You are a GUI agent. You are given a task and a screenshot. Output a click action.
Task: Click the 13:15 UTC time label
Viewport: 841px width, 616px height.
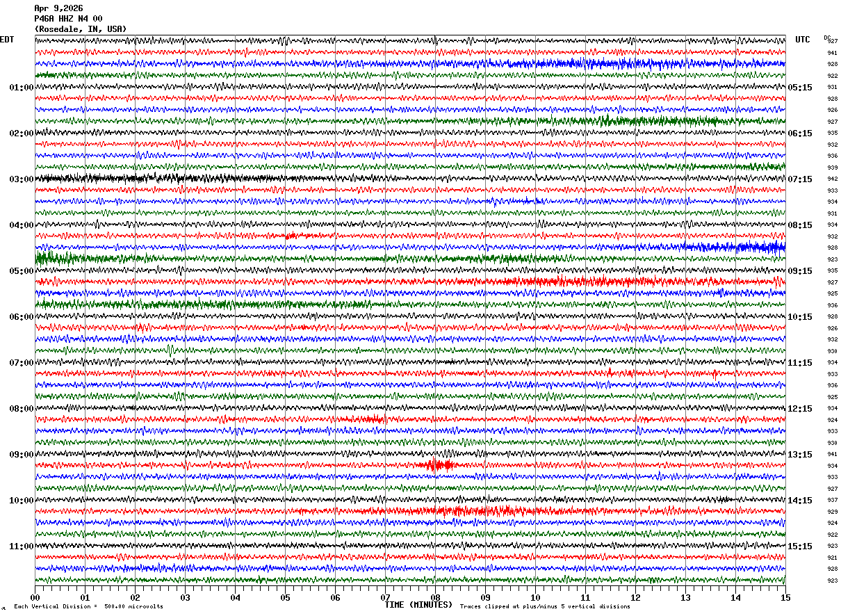(x=800, y=455)
